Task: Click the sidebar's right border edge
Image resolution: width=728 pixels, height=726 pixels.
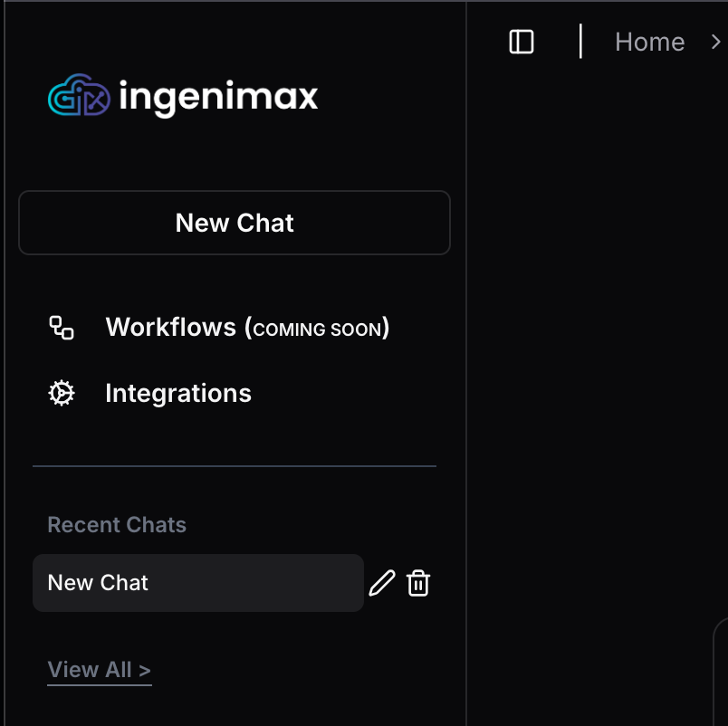Action: tap(466, 363)
